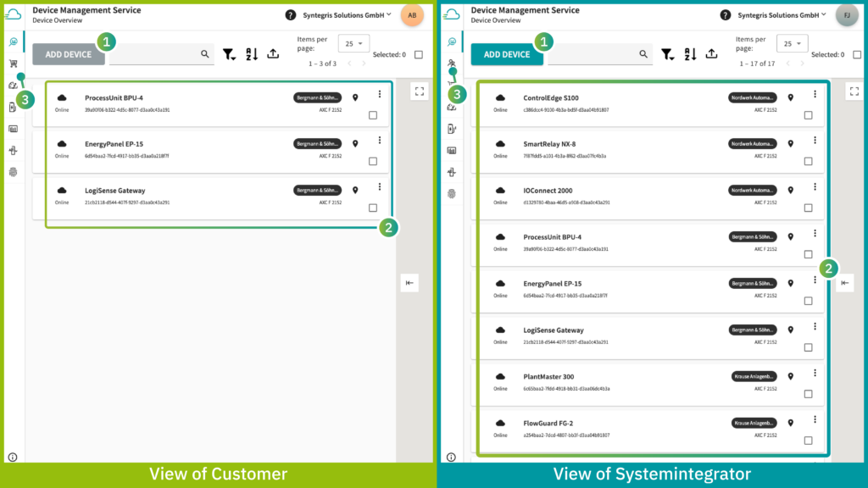Click export upload icon in the Systemintegrator view
Screen dimensions: 868x488
(711, 53)
